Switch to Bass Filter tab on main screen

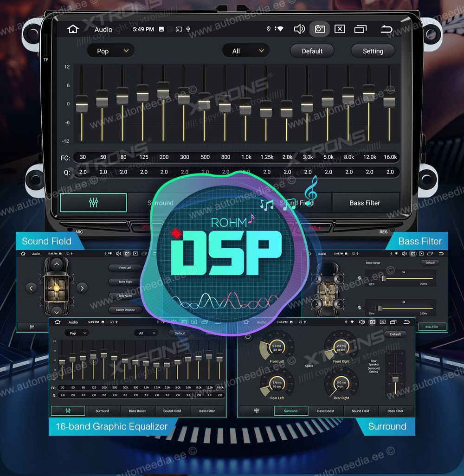(365, 203)
